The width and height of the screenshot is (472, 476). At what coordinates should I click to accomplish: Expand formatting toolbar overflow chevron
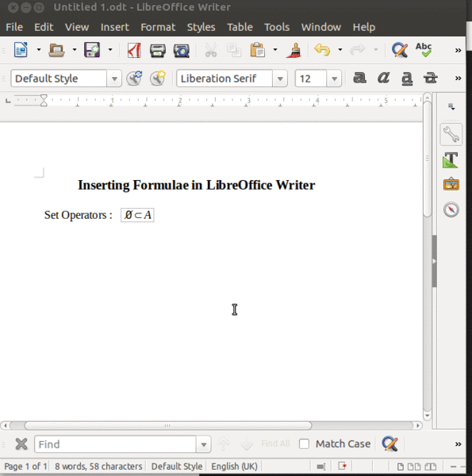pos(458,79)
